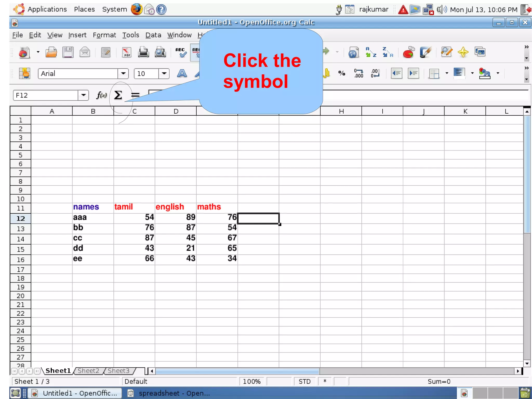Screen dimensions: 532x399
Task: Open the Name Box F12 dropdown
Action: coord(83,95)
